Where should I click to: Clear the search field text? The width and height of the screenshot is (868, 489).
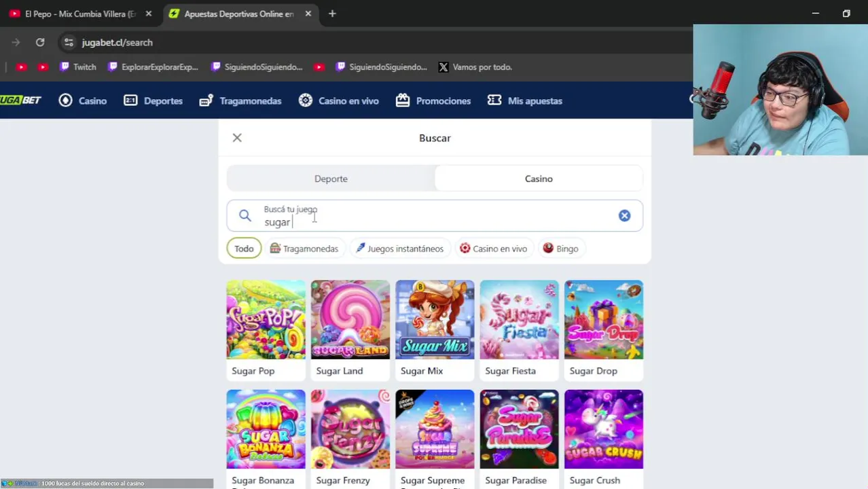(x=624, y=215)
